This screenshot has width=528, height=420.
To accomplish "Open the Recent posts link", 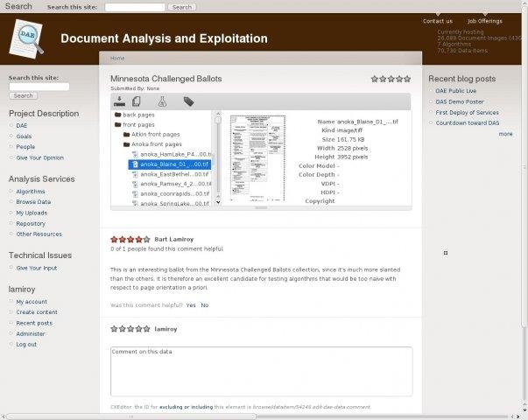I will pyautogui.click(x=34, y=323).
